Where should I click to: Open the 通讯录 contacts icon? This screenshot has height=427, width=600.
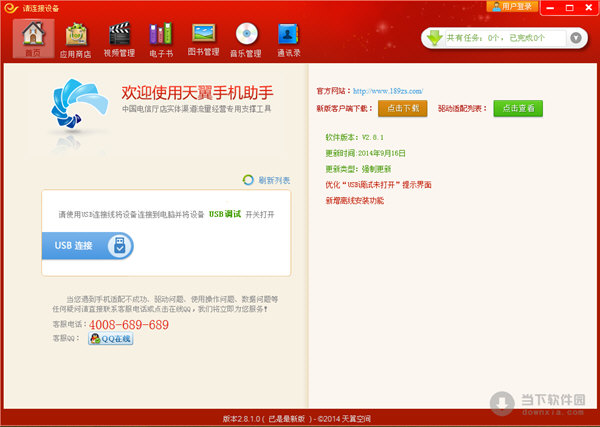[x=290, y=38]
